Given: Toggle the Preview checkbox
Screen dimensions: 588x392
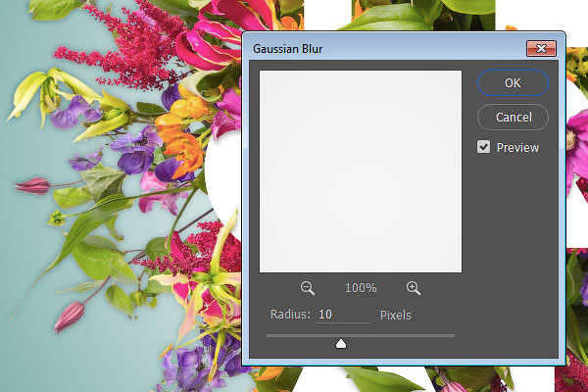Looking at the screenshot, I should tap(484, 147).
